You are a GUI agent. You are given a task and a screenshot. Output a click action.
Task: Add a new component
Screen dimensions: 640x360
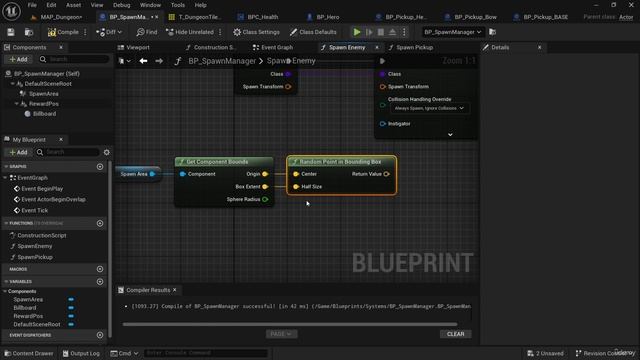point(18,59)
